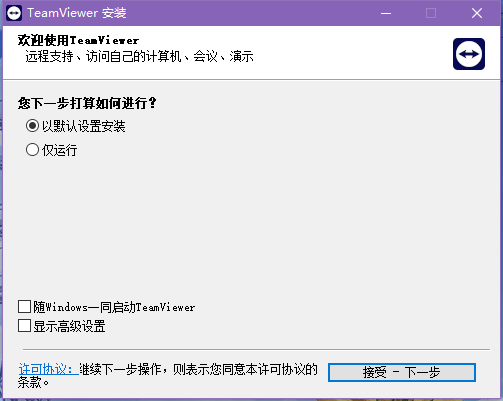The height and width of the screenshot is (401, 503).
Task: Click the 您下一步打算如何进行？ question text
Action: coord(87,103)
